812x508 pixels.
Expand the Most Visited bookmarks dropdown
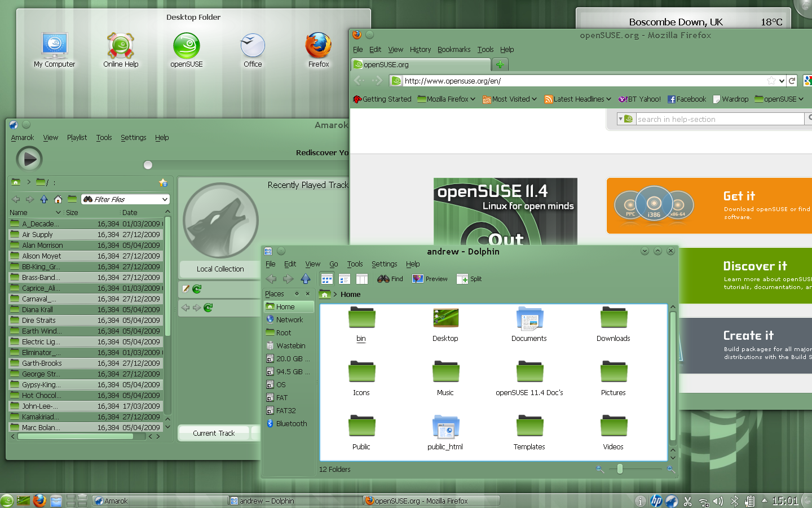[x=510, y=99]
